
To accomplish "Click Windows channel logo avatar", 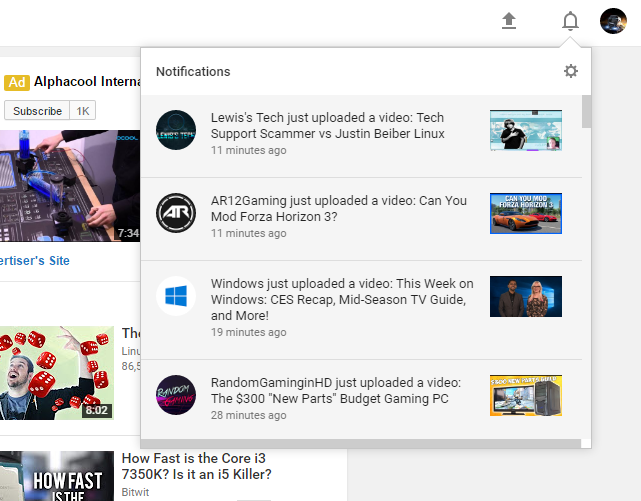I will 176,296.
